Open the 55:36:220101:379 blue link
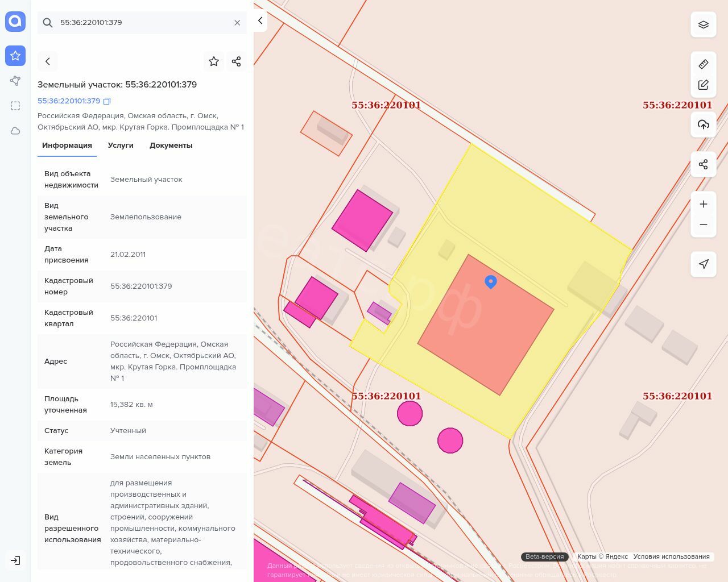This screenshot has width=728, height=582. [69, 101]
